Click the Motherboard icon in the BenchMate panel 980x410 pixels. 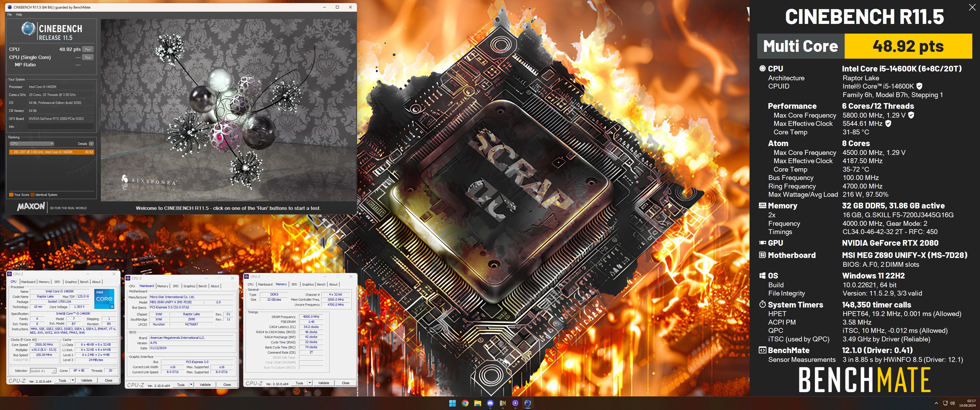[x=762, y=255]
